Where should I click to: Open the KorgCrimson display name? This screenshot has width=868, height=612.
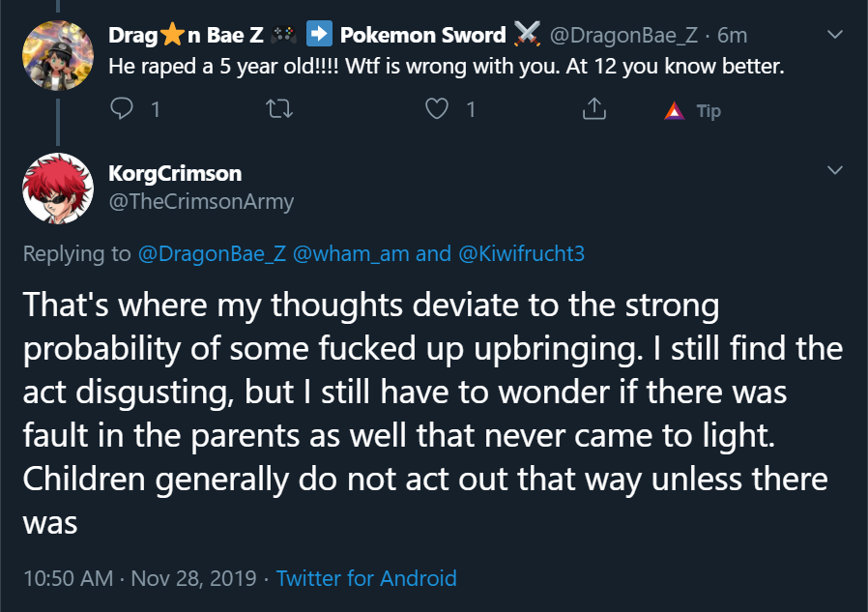point(175,173)
